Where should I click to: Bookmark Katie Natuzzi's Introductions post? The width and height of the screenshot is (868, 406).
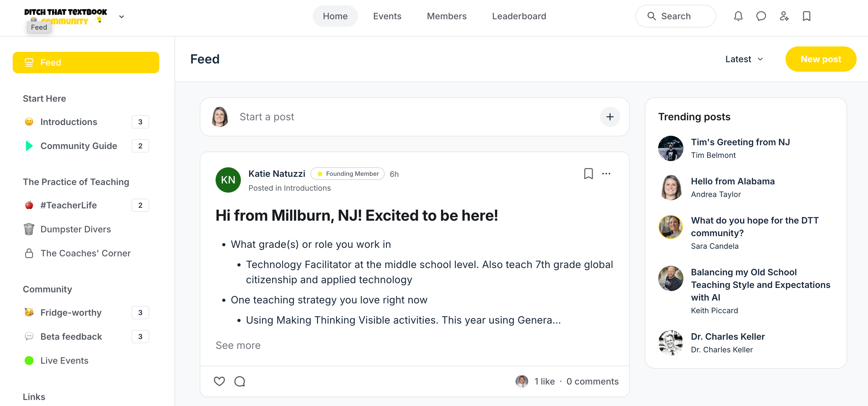pos(588,174)
